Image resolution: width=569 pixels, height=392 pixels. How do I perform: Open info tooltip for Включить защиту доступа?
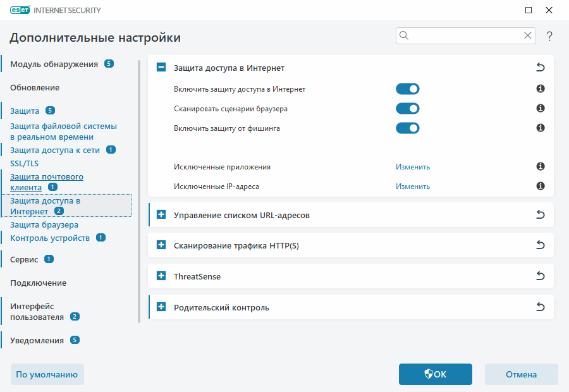(x=540, y=89)
